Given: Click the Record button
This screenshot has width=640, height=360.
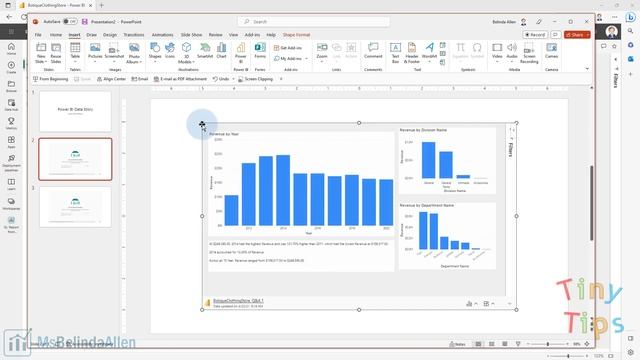Looking at the screenshot, I should coord(535,35).
